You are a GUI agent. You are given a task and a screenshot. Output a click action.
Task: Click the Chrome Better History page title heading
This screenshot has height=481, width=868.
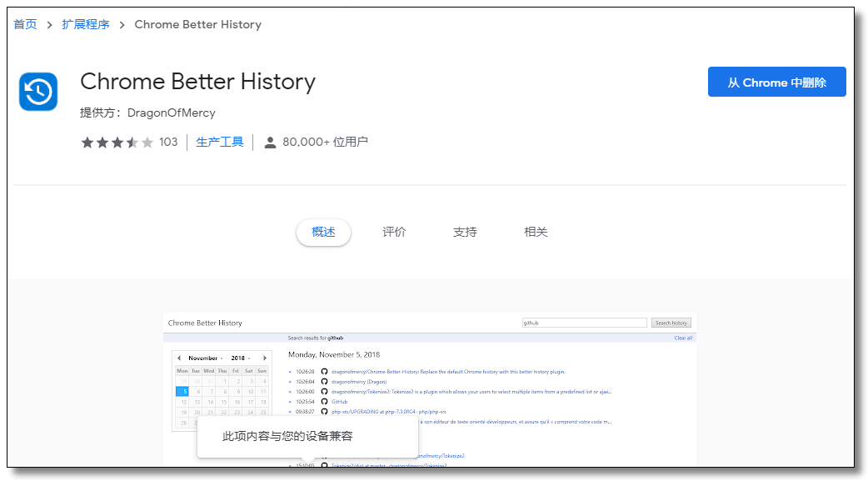coord(197,82)
